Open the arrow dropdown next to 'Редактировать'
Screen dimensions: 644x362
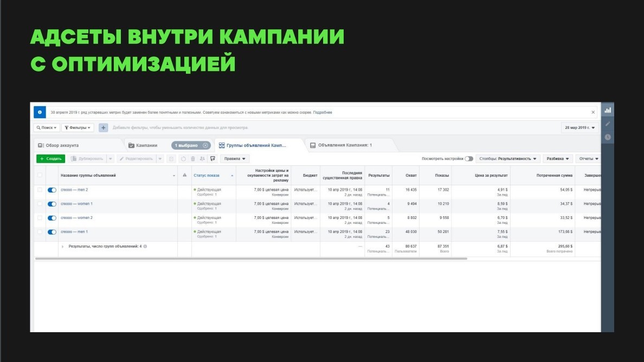tap(160, 158)
